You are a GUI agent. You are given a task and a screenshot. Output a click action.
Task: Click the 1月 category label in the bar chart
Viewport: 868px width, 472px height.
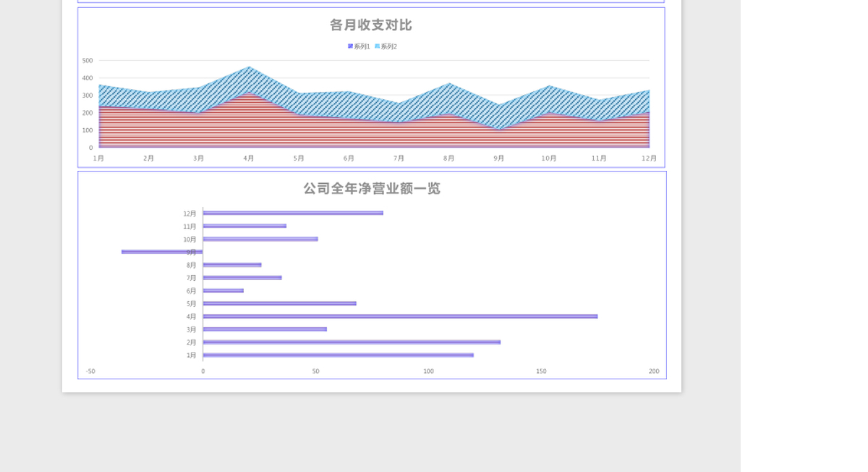pos(192,355)
